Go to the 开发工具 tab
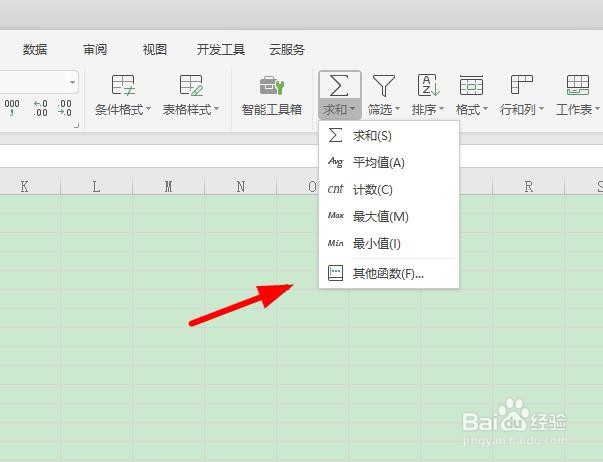Screen dimensions: 603x462 [x=221, y=50]
